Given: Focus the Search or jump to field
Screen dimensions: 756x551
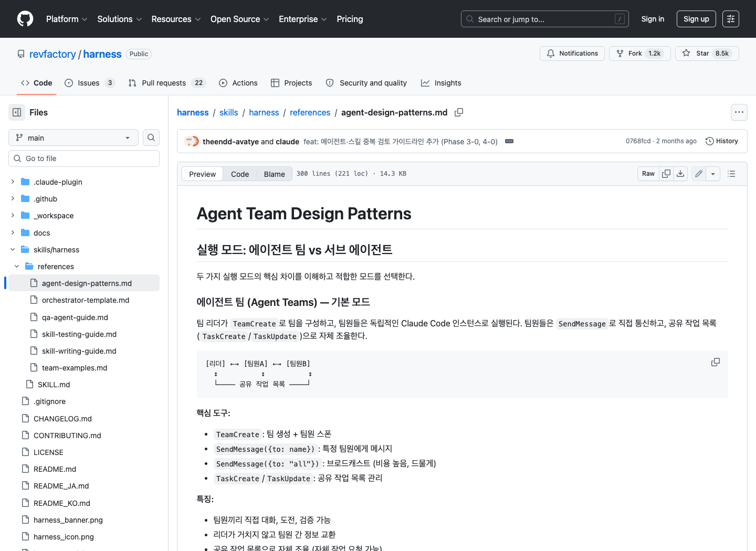Looking at the screenshot, I should (545, 19).
